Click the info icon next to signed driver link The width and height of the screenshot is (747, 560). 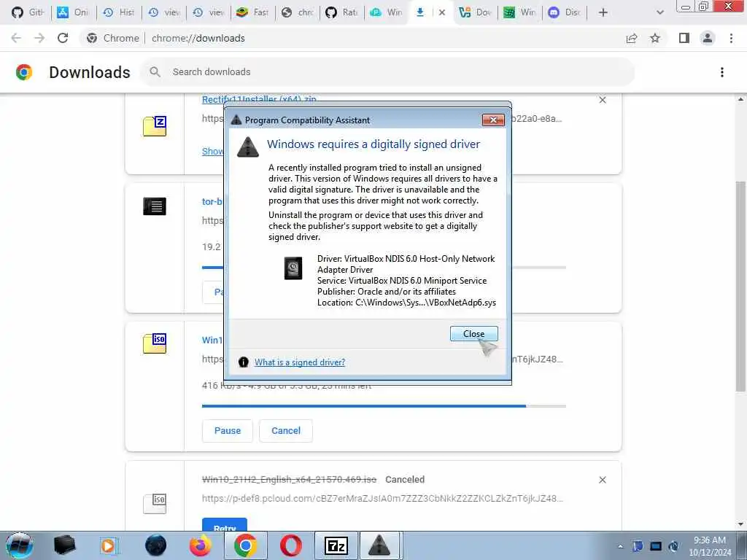[244, 362]
